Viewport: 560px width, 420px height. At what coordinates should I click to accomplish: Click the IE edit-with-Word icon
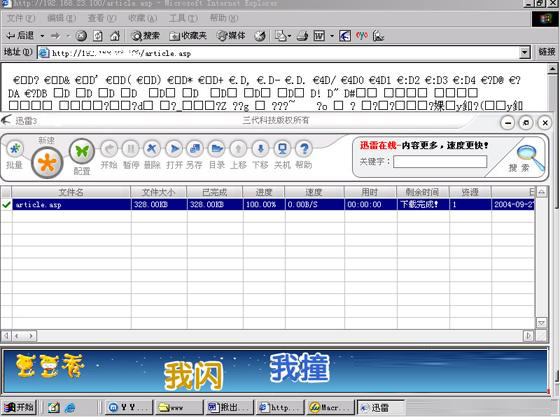319,36
